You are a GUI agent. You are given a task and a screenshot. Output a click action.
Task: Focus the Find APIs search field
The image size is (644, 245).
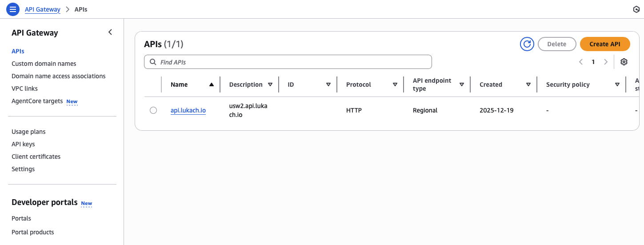pyautogui.click(x=293, y=62)
